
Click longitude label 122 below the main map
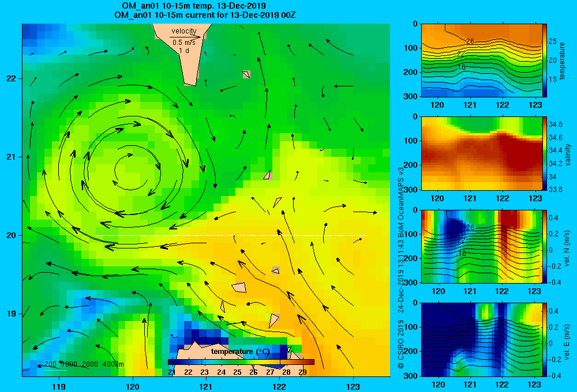pos(280,386)
